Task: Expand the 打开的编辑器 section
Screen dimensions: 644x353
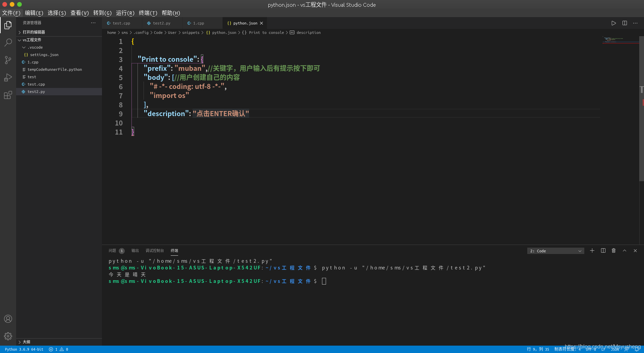Action: 59,32
